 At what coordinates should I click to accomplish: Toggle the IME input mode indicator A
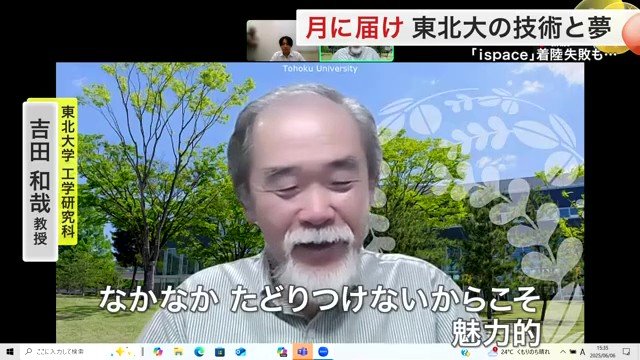(582, 351)
